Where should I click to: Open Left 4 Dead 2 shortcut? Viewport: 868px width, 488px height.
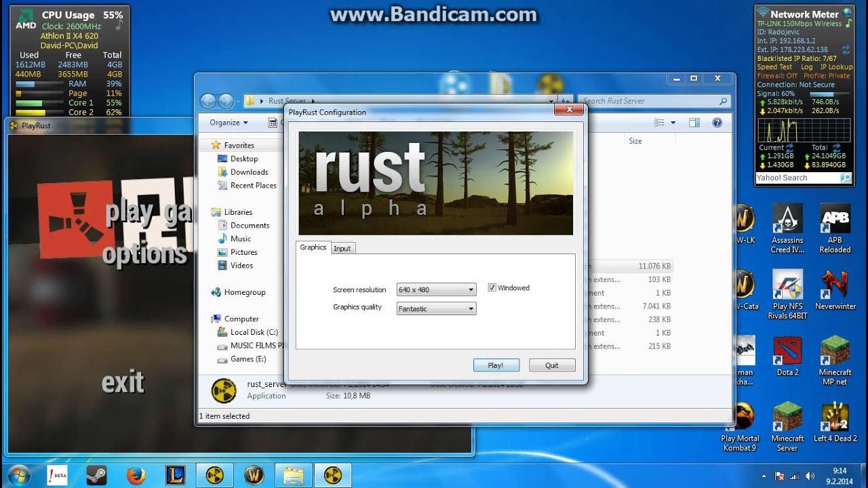pos(835,423)
